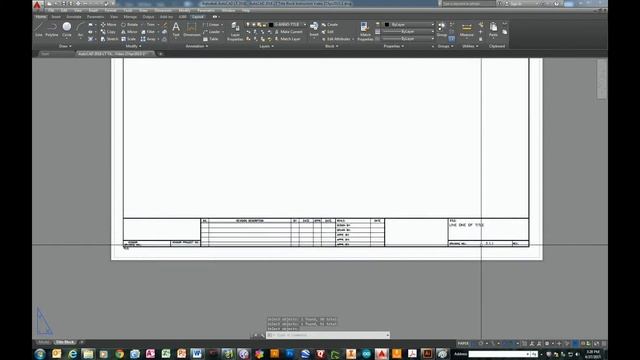Click the Stretch tool
The width and height of the screenshot is (640, 360).
[x=109, y=39]
